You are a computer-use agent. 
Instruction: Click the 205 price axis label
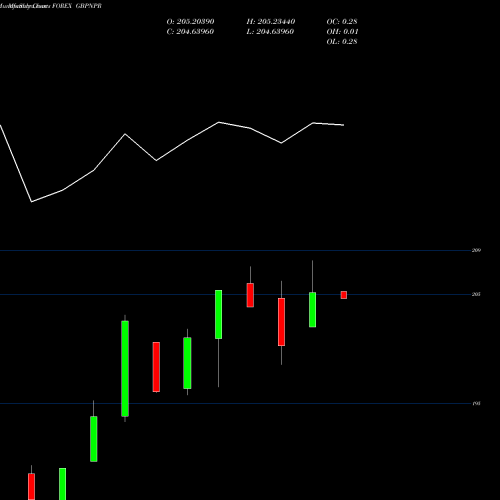[476, 294]
